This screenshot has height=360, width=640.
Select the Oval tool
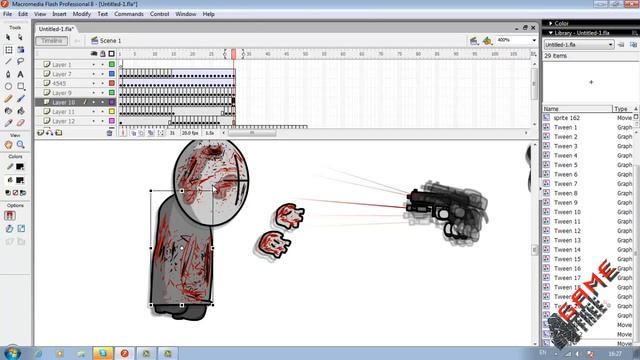click(8, 87)
